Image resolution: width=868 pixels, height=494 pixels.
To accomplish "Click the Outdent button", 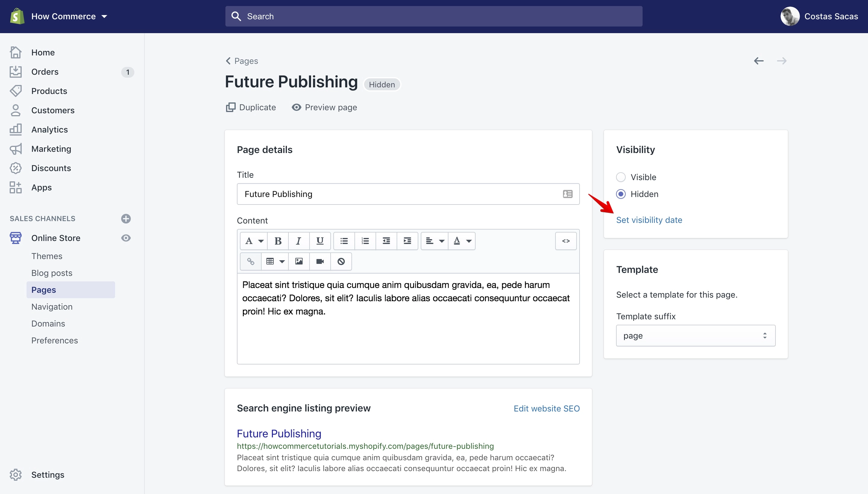I will click(x=386, y=241).
